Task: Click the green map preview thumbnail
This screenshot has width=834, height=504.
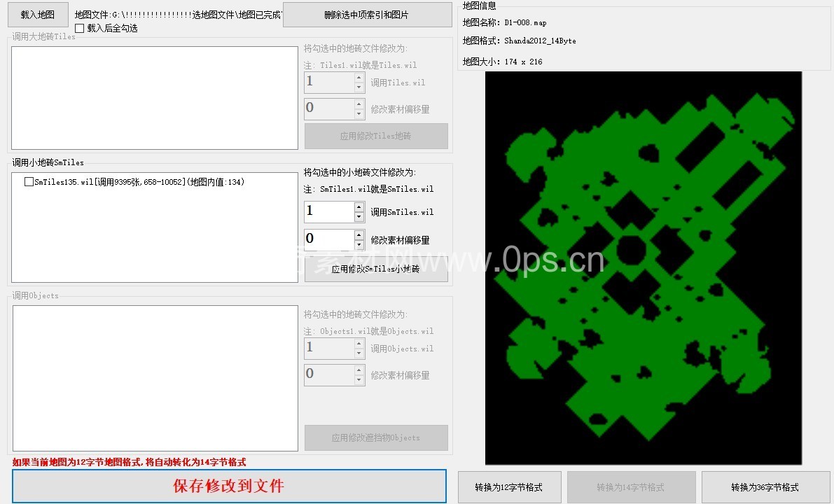Action: pyautogui.click(x=643, y=267)
